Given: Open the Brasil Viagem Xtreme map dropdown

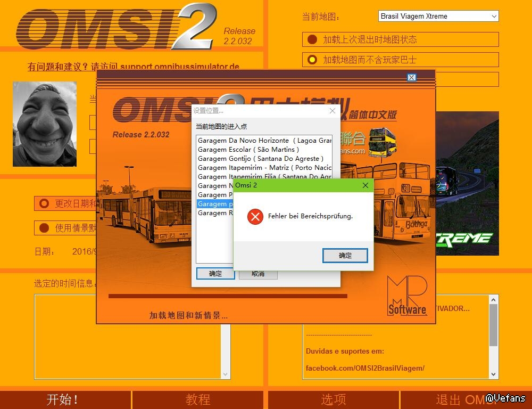Looking at the screenshot, I should click(438, 16).
